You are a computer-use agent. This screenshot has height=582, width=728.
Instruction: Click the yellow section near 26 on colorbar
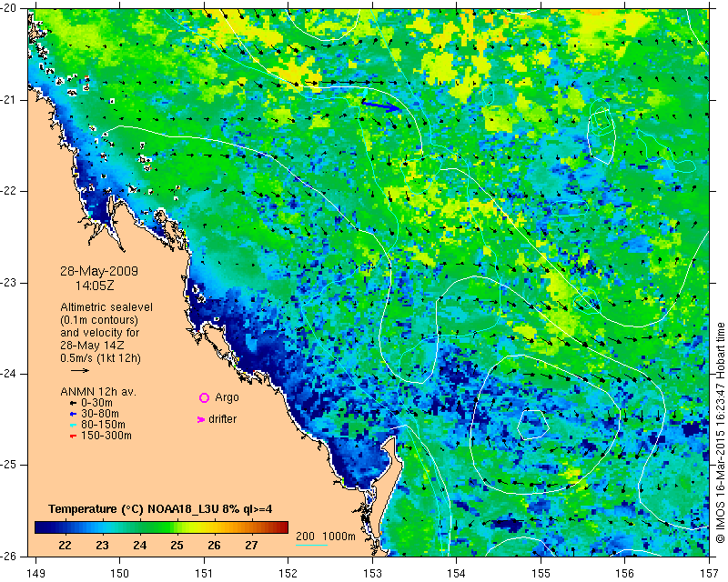(x=214, y=527)
